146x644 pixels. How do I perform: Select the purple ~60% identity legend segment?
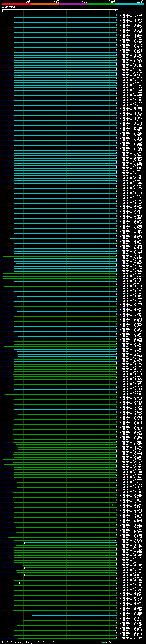point(73,4)
